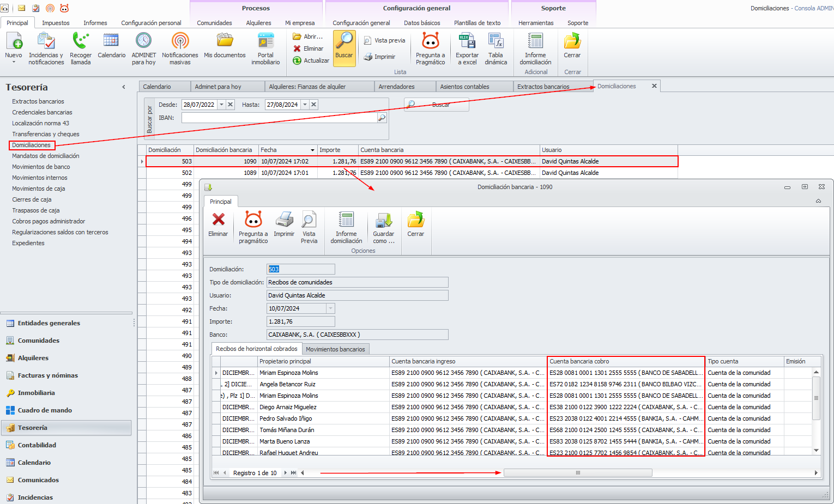Click the IBAN lookup magnifier button
The width and height of the screenshot is (834, 504).
(382, 118)
